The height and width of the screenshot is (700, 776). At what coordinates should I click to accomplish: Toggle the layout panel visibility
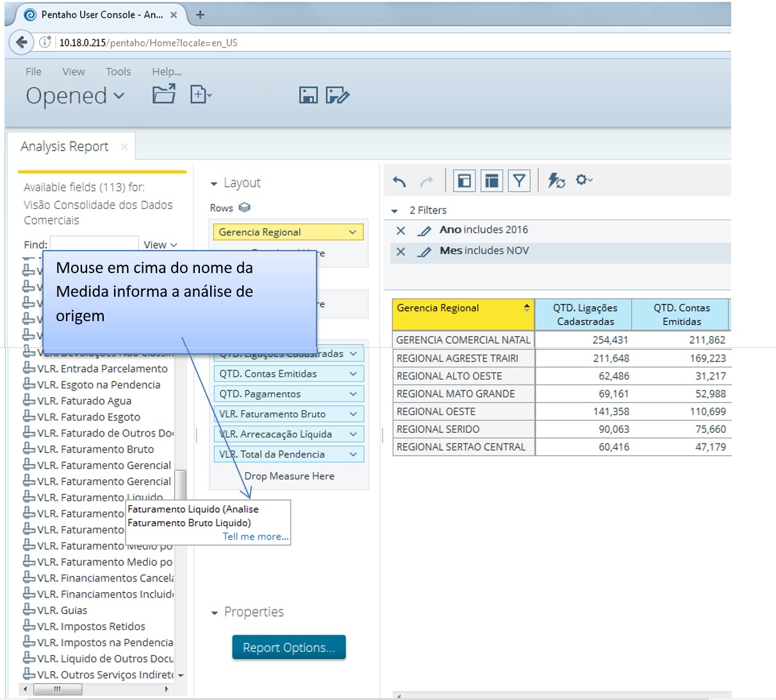491,181
